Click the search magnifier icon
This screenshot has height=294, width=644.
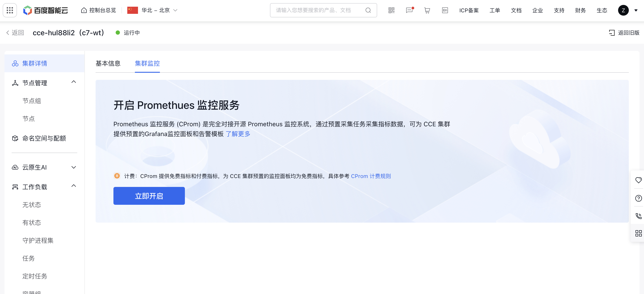coord(368,10)
